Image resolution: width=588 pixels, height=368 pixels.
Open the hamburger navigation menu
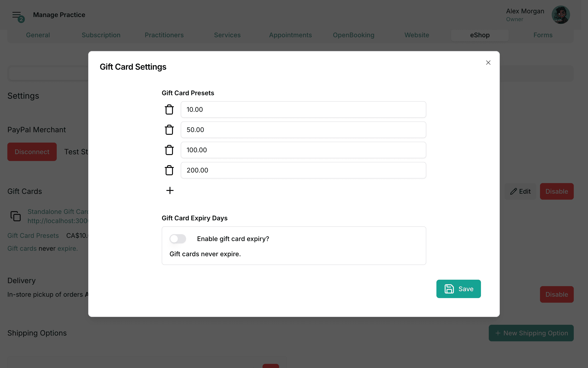17,15
